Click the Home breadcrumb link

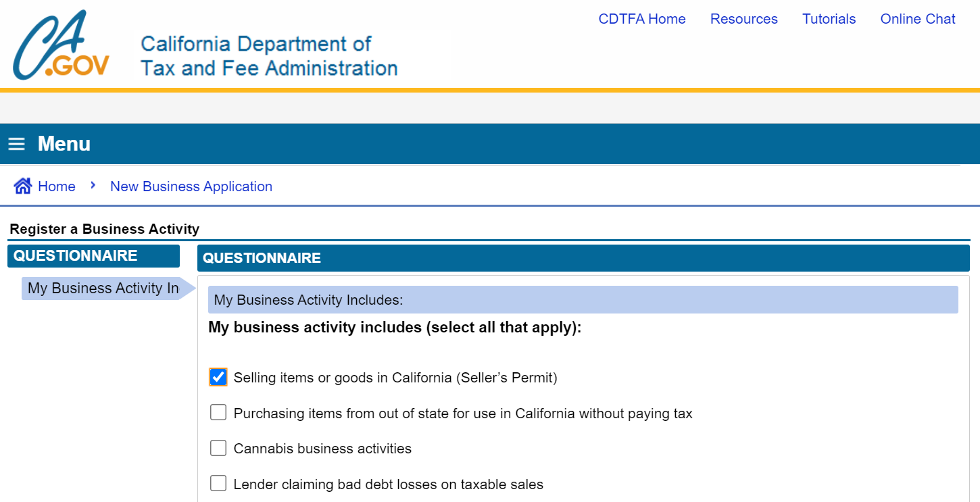pos(57,186)
